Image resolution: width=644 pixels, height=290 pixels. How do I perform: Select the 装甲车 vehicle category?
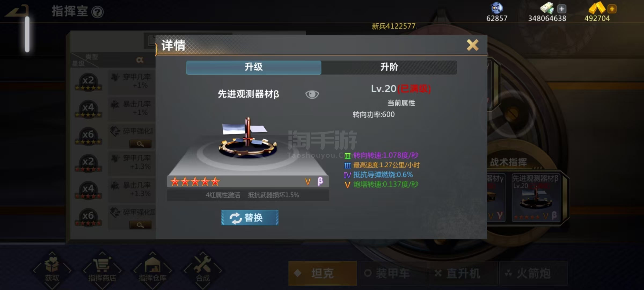click(x=393, y=273)
